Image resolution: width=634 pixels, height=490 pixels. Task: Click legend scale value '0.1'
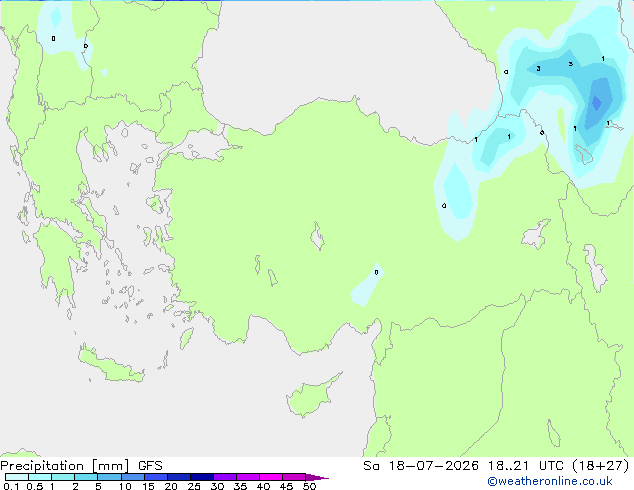click(x=11, y=486)
